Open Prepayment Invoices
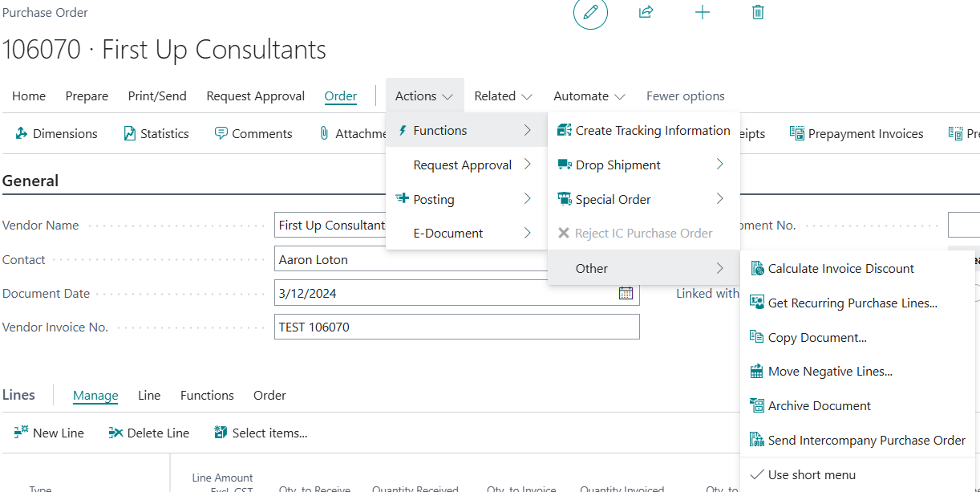The height and width of the screenshot is (492, 980). (856, 134)
